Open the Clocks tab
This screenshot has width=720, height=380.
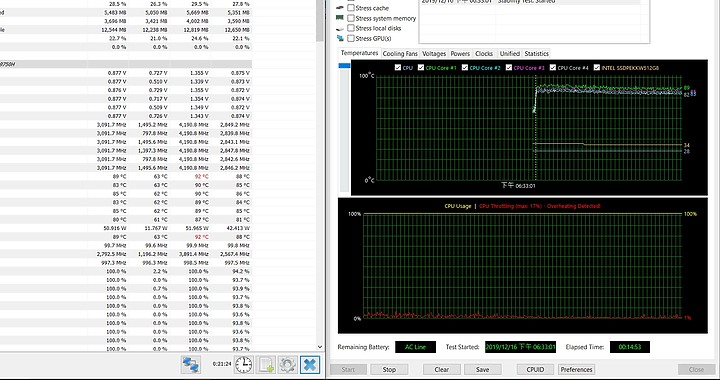pyautogui.click(x=484, y=54)
